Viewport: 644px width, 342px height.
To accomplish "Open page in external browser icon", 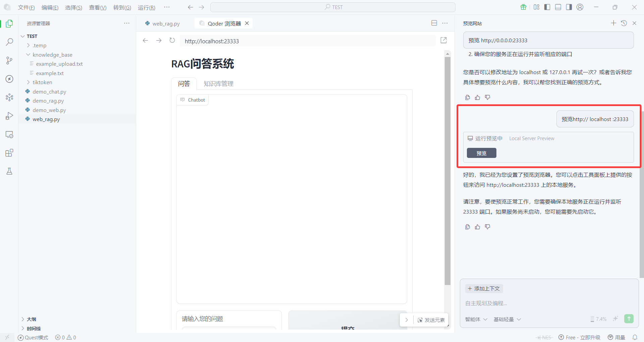I will pos(443,40).
